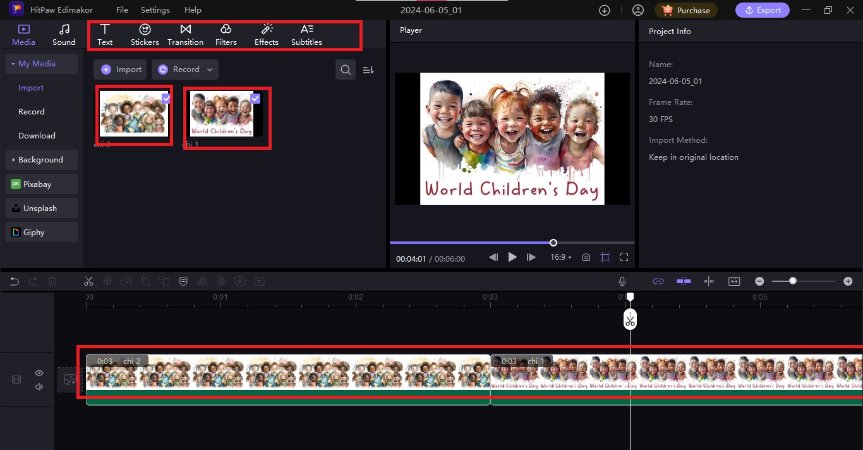Delete the selected clip with trash icon
The image size is (863, 450).
point(52,282)
